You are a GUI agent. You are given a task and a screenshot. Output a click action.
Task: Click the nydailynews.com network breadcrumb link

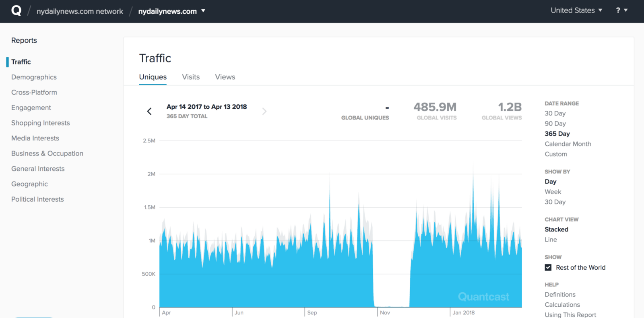[80, 11]
